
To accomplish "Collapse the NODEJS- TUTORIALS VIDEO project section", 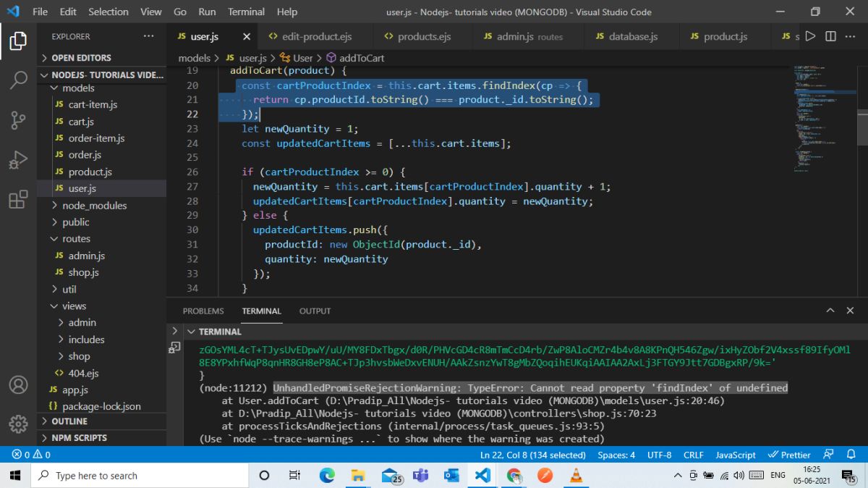I will [101, 75].
